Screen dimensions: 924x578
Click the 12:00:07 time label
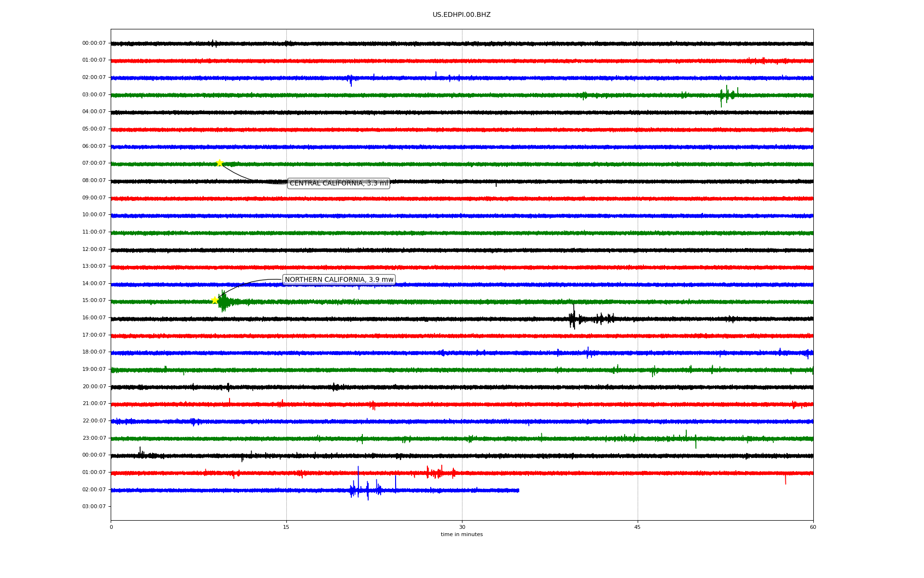click(94, 250)
